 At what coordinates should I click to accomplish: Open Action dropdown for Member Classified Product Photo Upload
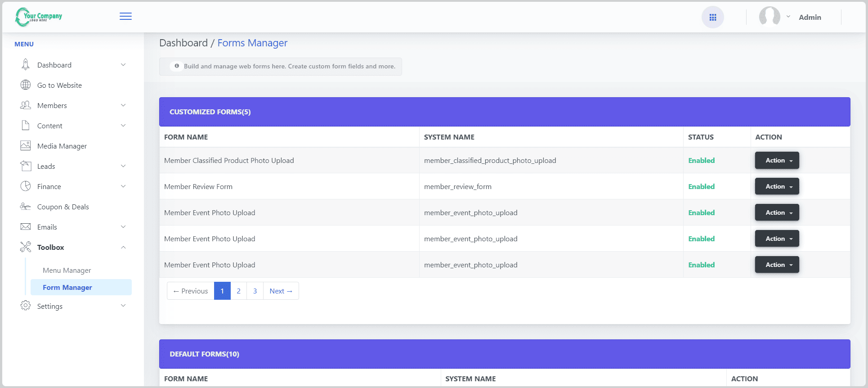[x=776, y=160]
